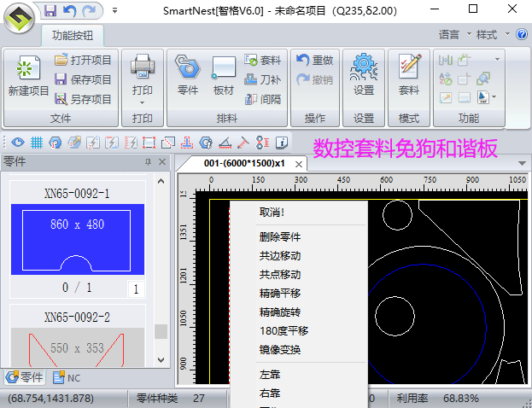
Task: Click the lightning sequence 1-2 icon
Action: [x=93, y=143]
